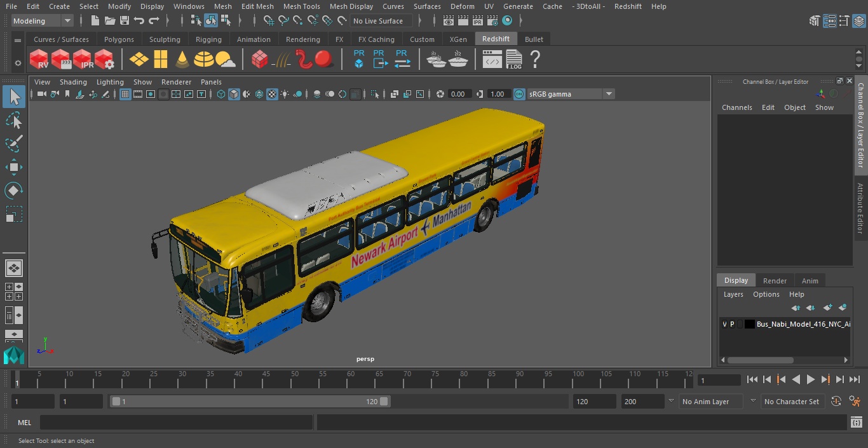This screenshot has width=868, height=448.
Task: Click Channels in the Channel Box
Action: [736, 107]
